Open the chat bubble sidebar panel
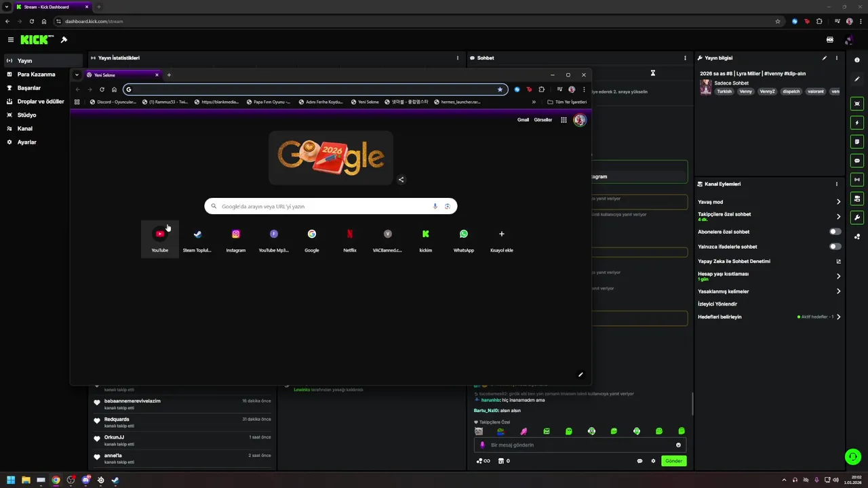Viewport: 868px width, 488px height. coord(857,161)
